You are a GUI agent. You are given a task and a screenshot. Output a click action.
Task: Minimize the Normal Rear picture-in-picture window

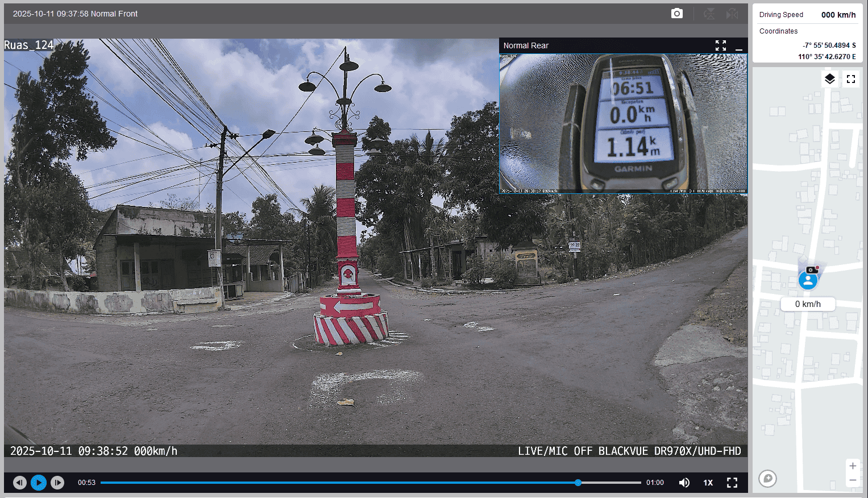(x=739, y=45)
